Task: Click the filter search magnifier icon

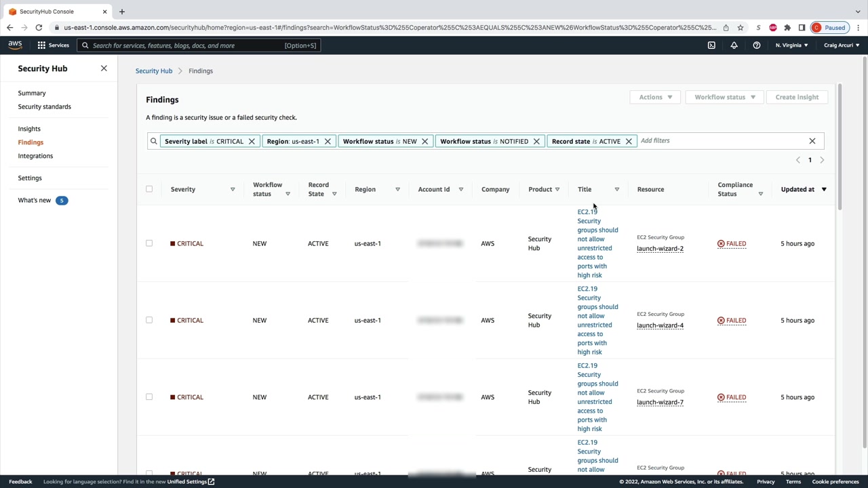Action: pos(154,141)
